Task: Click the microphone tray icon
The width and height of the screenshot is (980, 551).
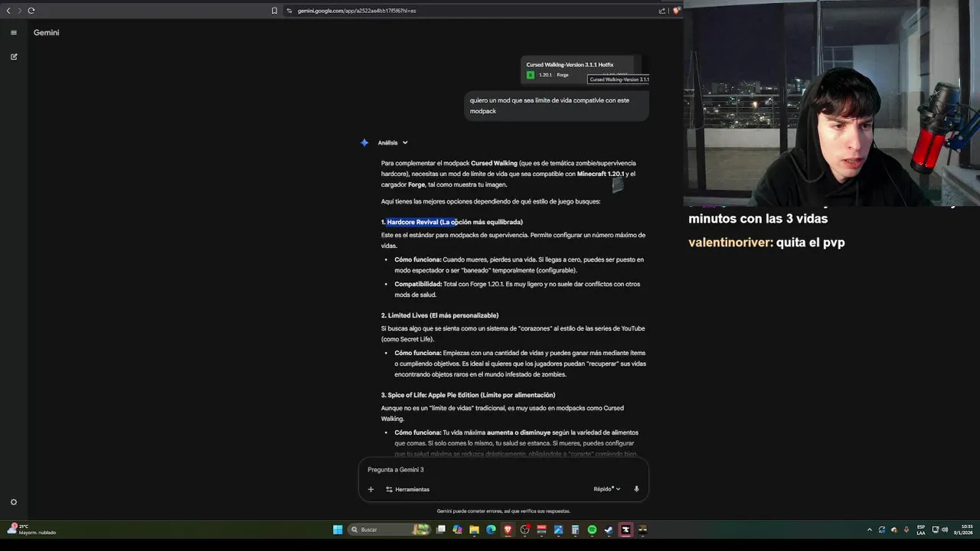Action: tap(906, 530)
